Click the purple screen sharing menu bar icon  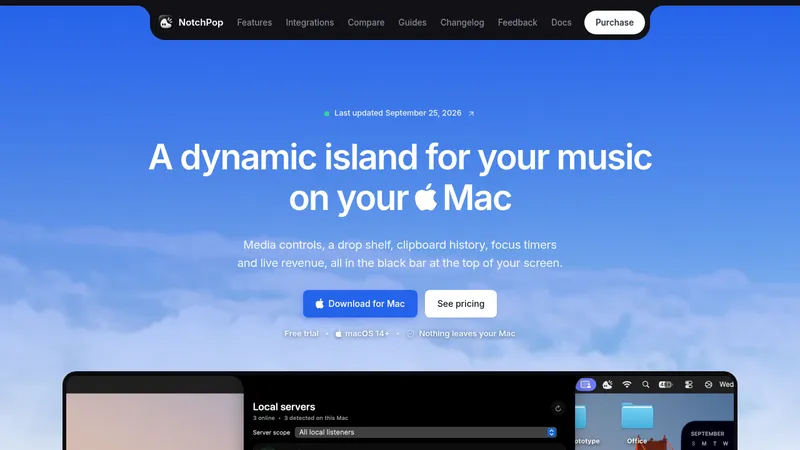click(586, 384)
